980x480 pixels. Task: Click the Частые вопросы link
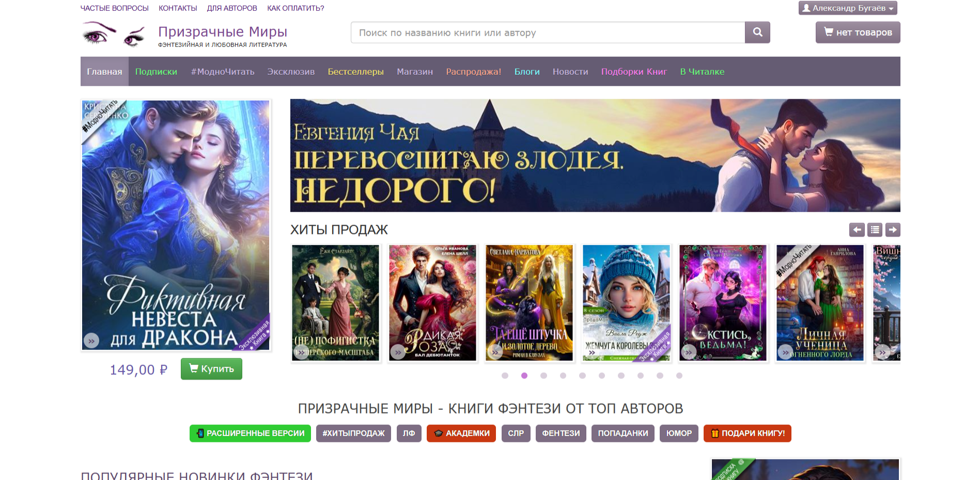click(115, 8)
